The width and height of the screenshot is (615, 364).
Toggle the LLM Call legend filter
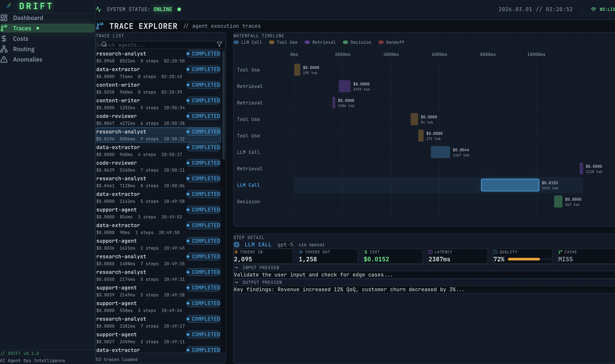[248, 42]
